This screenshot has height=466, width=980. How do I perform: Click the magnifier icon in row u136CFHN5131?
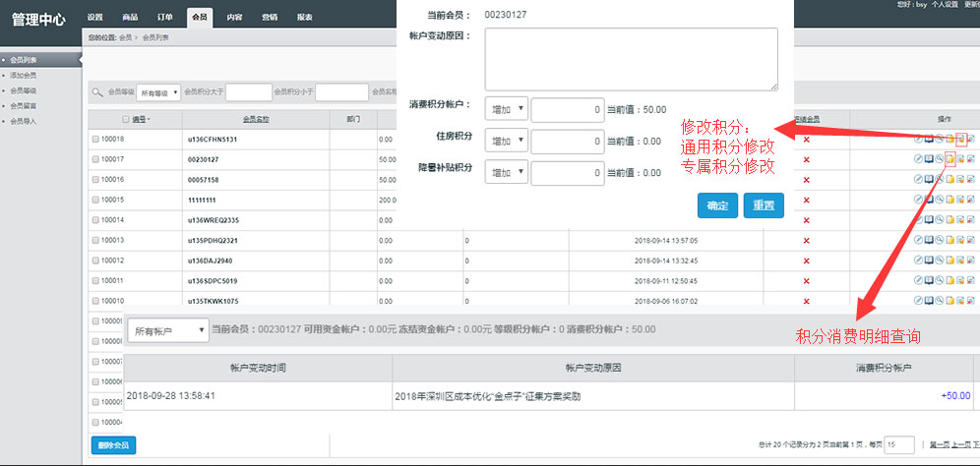coord(940,139)
